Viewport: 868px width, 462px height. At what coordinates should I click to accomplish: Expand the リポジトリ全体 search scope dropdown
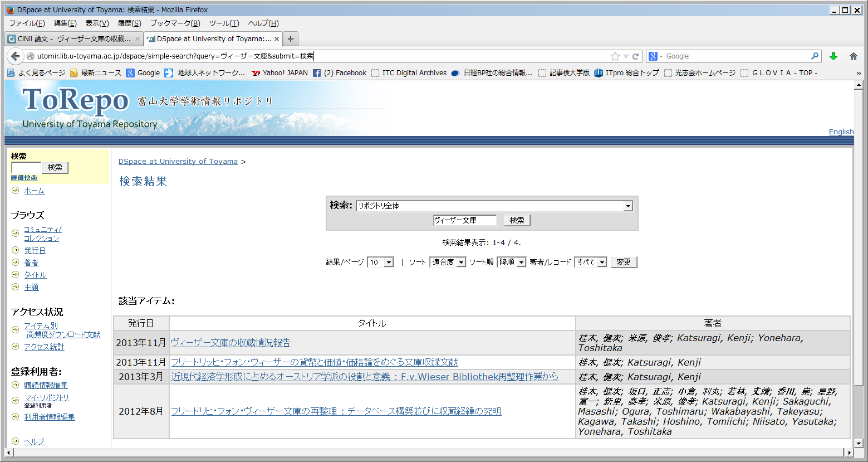pos(628,206)
